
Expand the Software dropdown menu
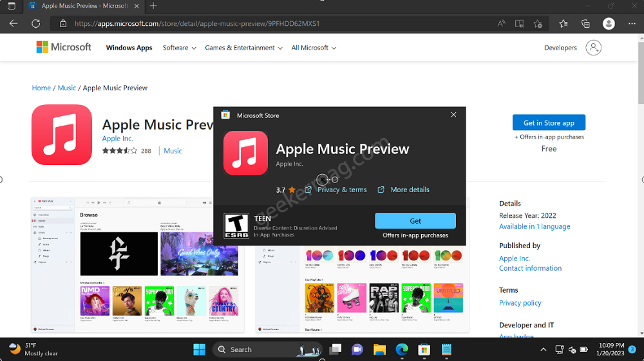[180, 48]
